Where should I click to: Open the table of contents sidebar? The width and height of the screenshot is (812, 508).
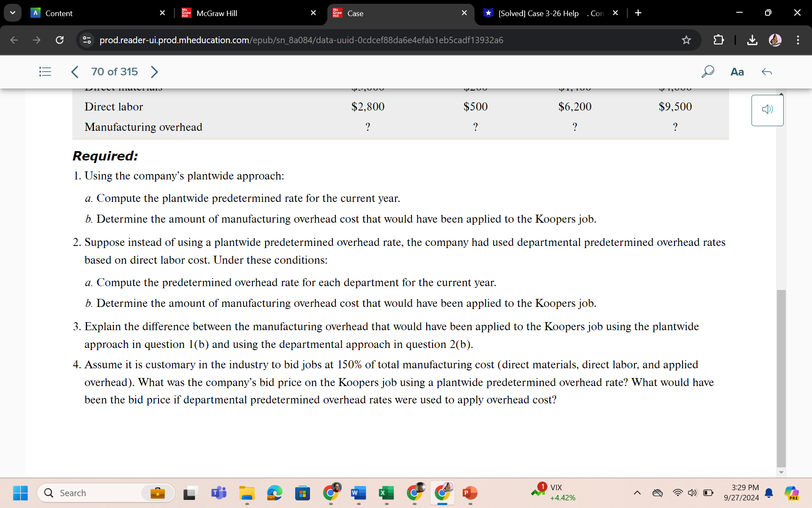(x=45, y=72)
